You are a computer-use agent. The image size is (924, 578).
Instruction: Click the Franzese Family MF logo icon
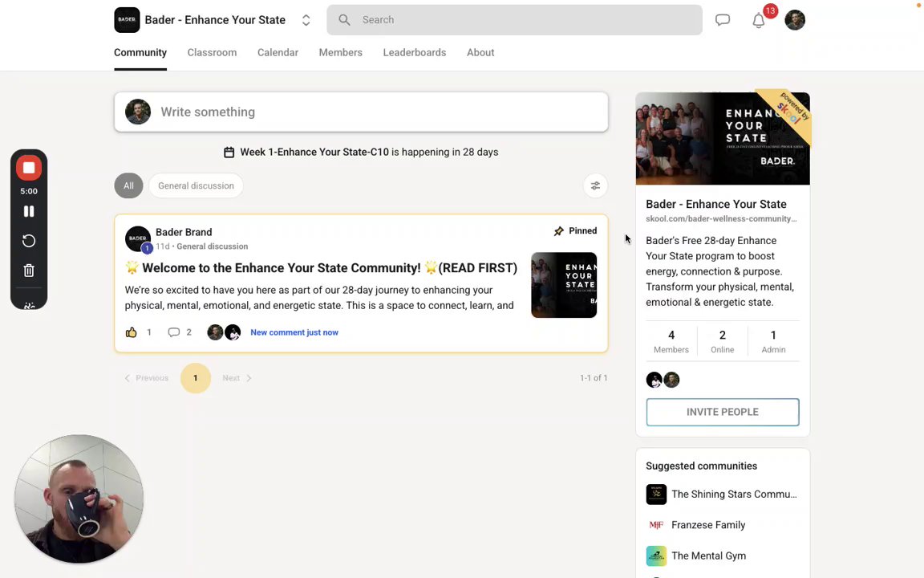pos(656,525)
